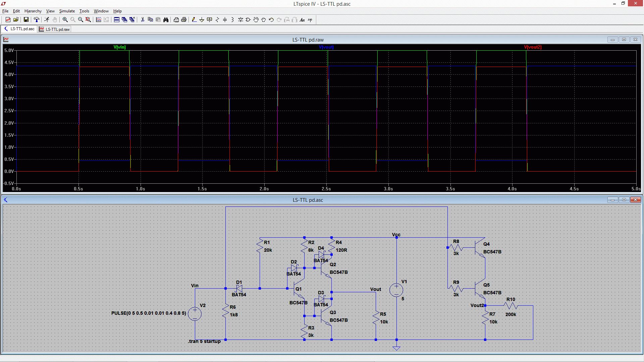The width and height of the screenshot is (644, 362).
Task: Click the Run simulation icon
Action: click(47, 20)
